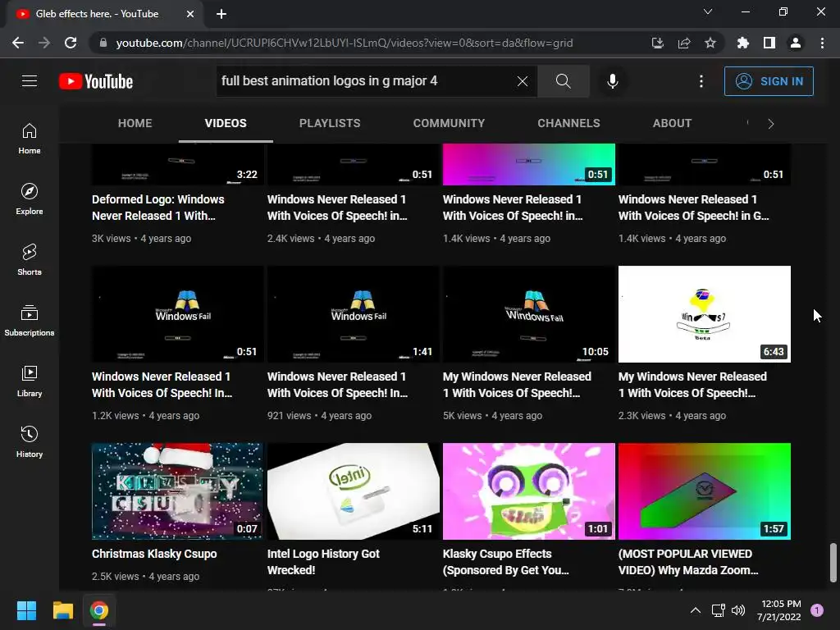Click the address bar URL
Screen dimensions: 840x630
(x=345, y=43)
